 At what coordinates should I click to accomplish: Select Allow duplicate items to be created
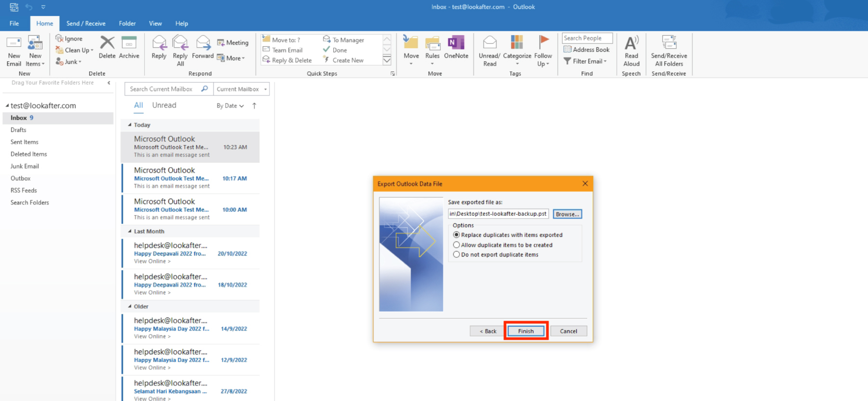pos(456,245)
